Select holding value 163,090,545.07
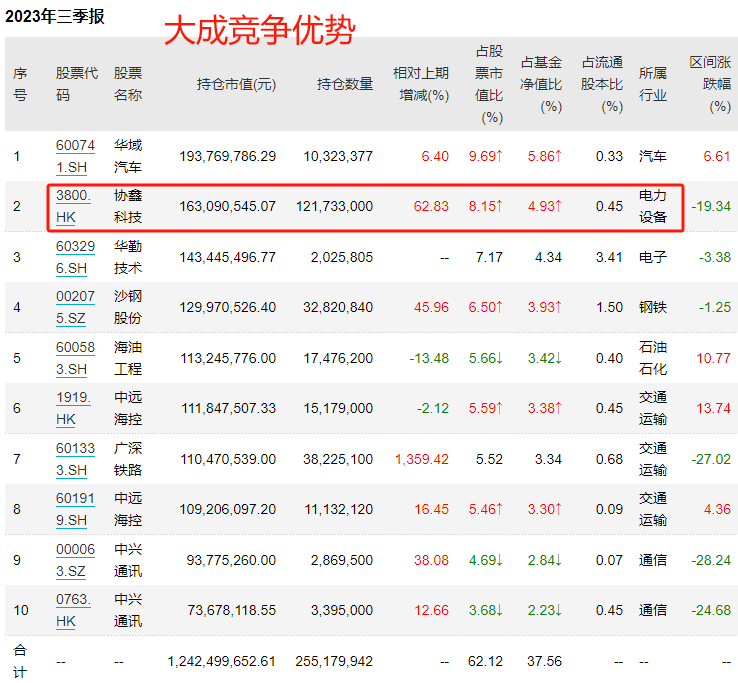The height and width of the screenshot is (683, 738). pos(228,206)
